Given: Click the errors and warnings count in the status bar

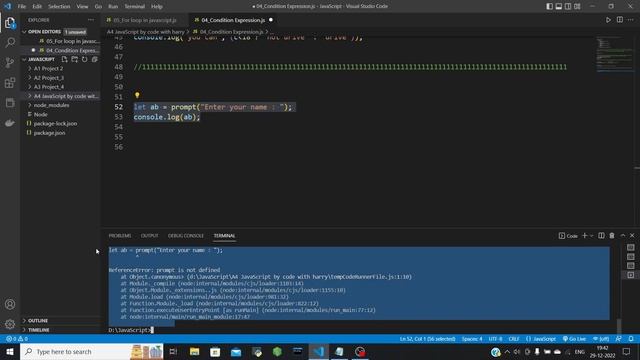Looking at the screenshot, I should tap(17, 339).
